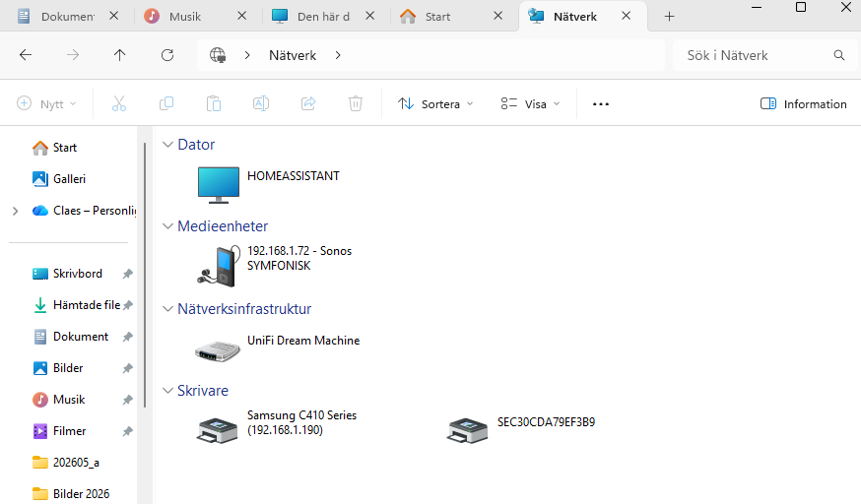Open the Bilder 2026 folder in sidebar
The image size is (861, 504).
[81, 494]
